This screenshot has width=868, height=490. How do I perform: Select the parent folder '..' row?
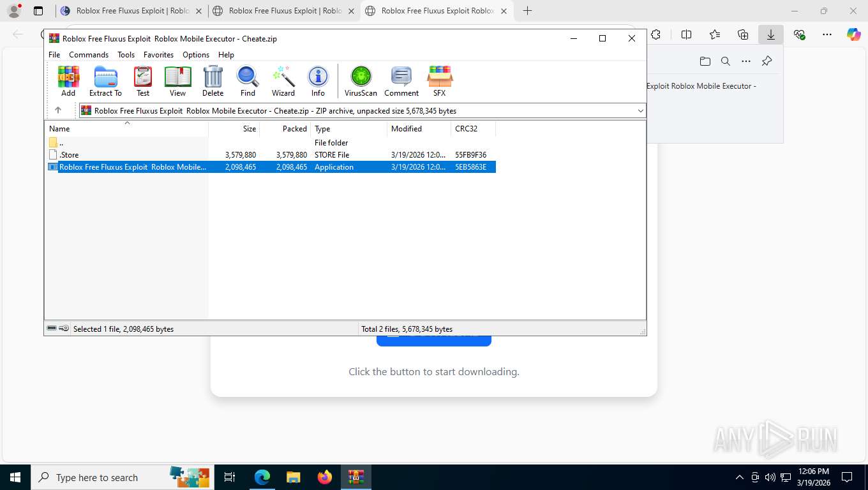270,143
